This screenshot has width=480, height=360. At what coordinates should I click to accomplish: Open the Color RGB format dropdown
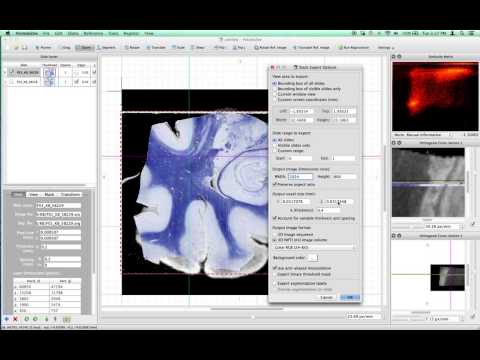pyautogui.click(x=314, y=247)
